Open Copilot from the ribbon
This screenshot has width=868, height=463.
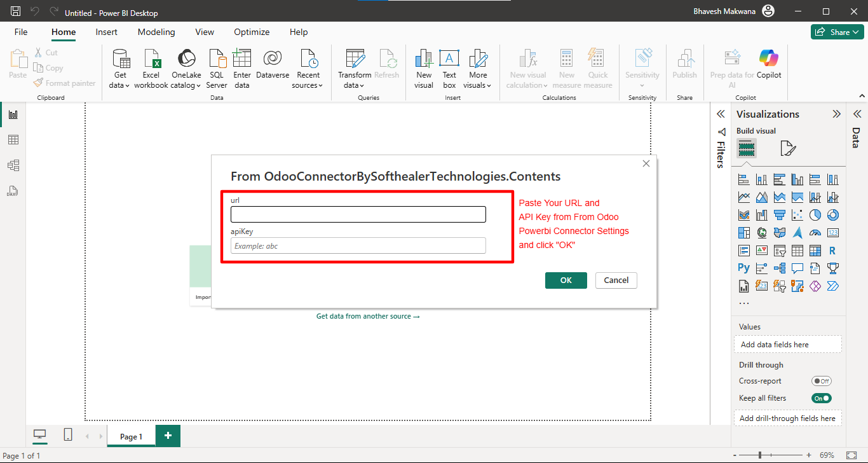769,64
